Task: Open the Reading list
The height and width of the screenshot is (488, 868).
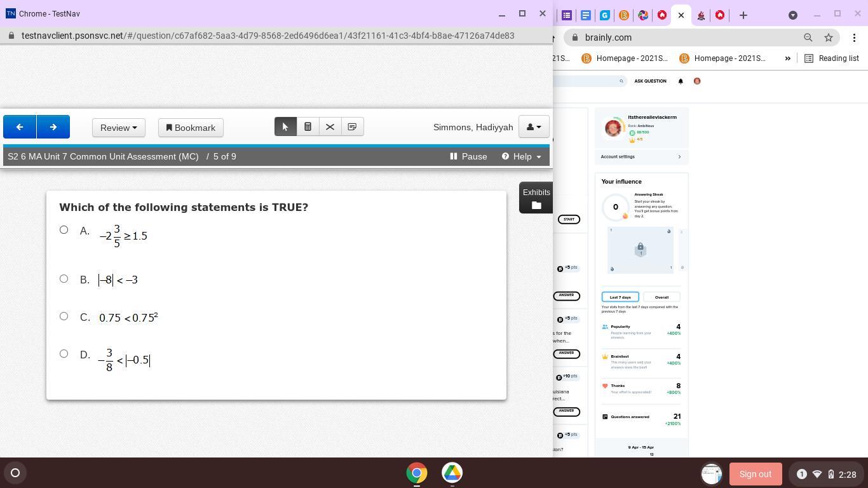Action: click(832, 58)
